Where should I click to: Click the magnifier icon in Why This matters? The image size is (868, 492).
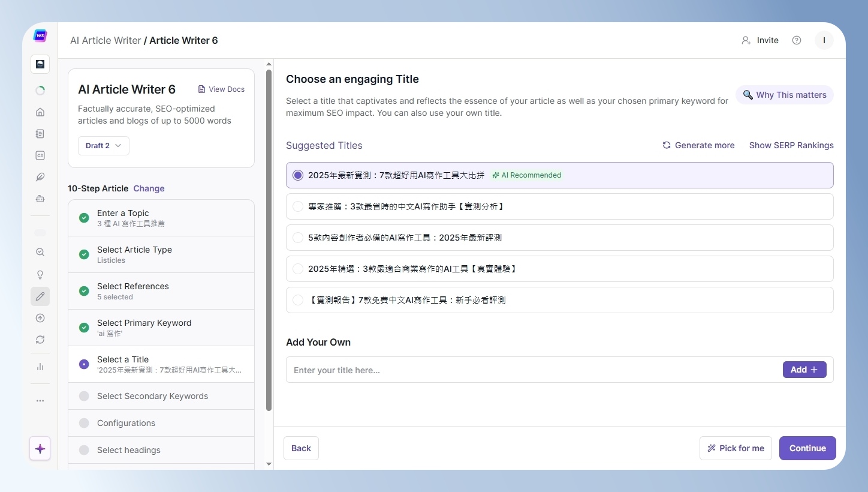[748, 95]
